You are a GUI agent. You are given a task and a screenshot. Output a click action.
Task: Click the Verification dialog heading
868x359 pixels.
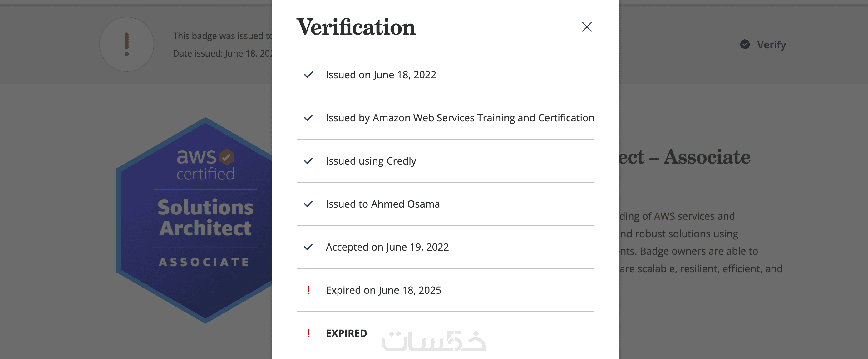coord(356,27)
